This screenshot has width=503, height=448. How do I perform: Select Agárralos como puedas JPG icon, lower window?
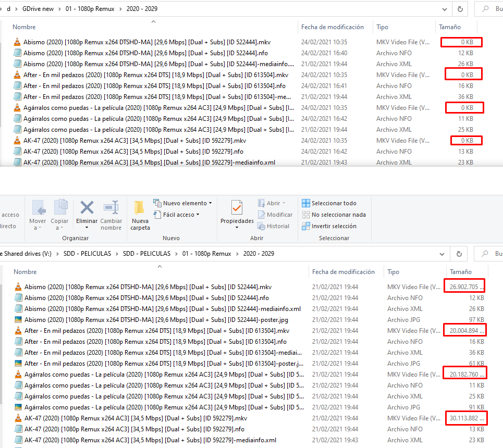(x=19, y=407)
